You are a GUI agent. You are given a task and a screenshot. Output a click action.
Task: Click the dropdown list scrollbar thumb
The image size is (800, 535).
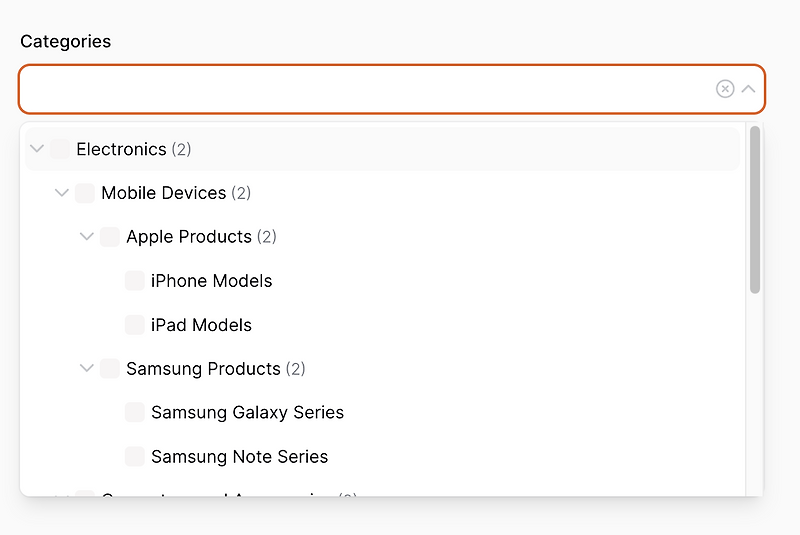coord(755,210)
